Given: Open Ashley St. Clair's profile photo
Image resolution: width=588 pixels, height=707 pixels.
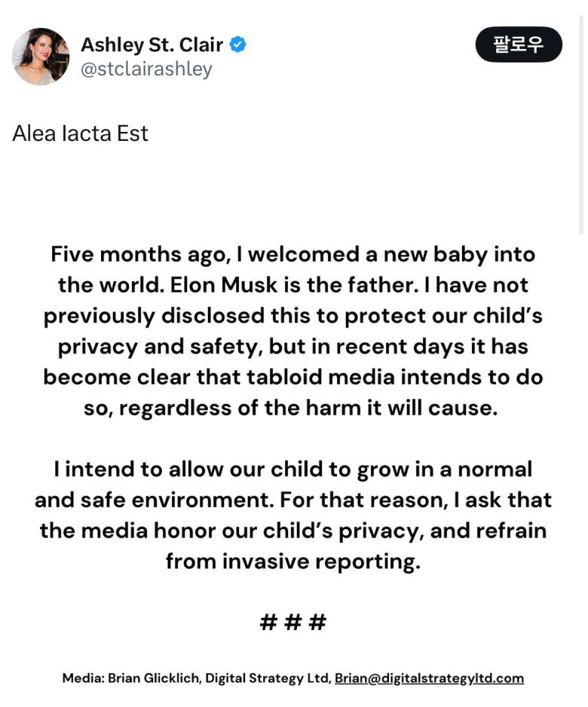Looking at the screenshot, I should point(41,57).
